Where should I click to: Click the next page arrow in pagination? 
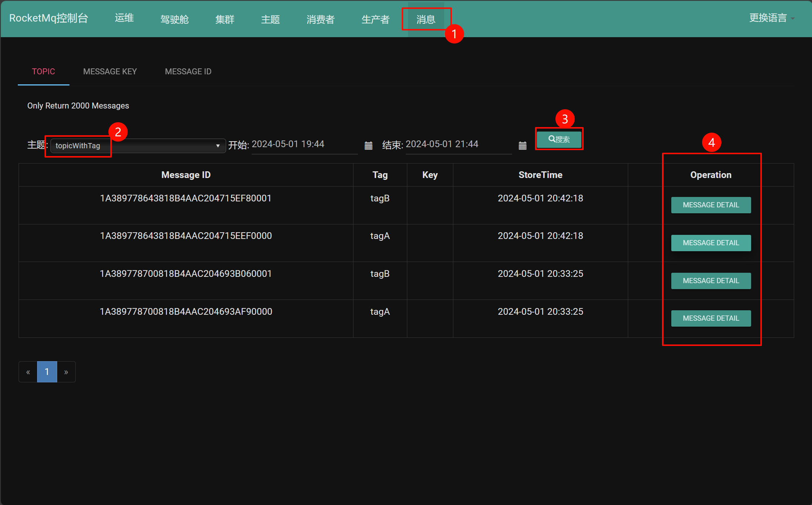66,372
